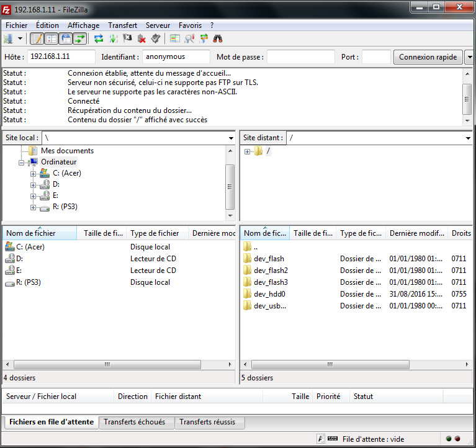Reconnect to the last server
This screenshot has height=448, width=476.
coord(156,38)
